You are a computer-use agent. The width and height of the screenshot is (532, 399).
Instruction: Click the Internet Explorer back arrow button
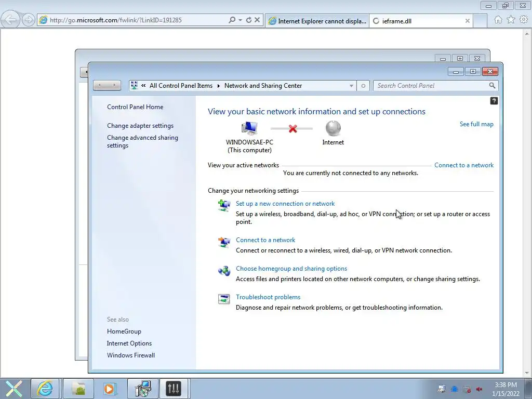point(10,20)
